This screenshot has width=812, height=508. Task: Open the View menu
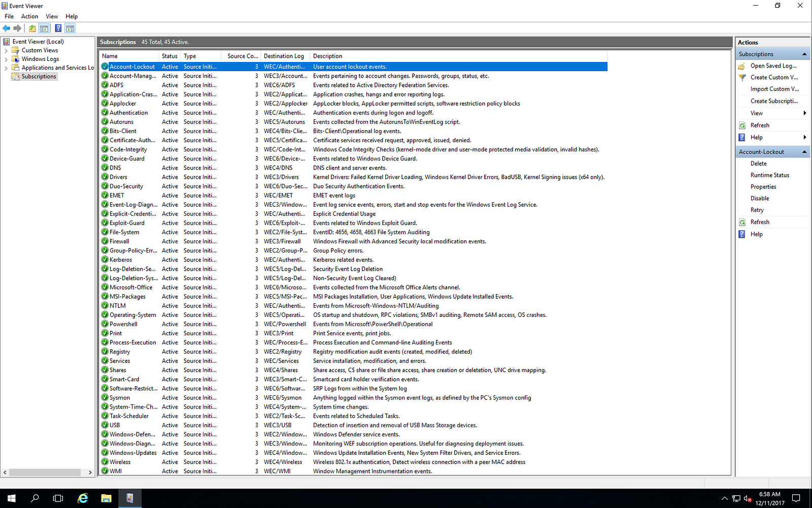(52, 16)
